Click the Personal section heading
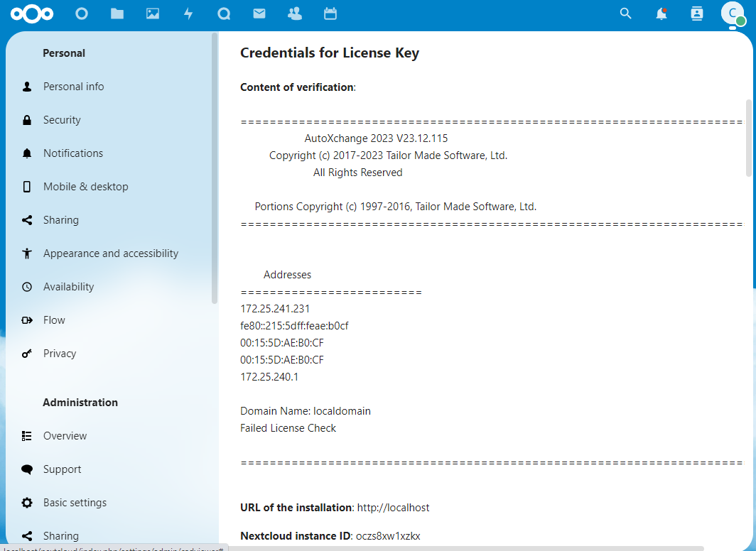The width and height of the screenshot is (756, 551). click(x=64, y=53)
